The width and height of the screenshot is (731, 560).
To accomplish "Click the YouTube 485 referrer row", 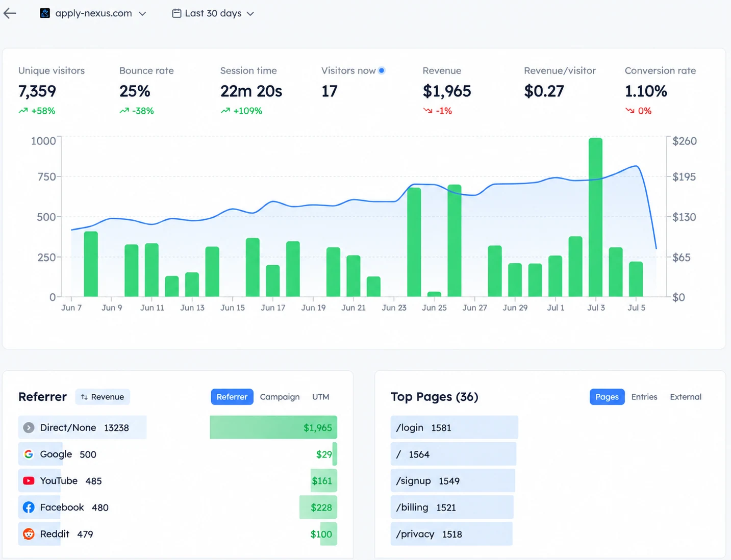I will tap(178, 480).
